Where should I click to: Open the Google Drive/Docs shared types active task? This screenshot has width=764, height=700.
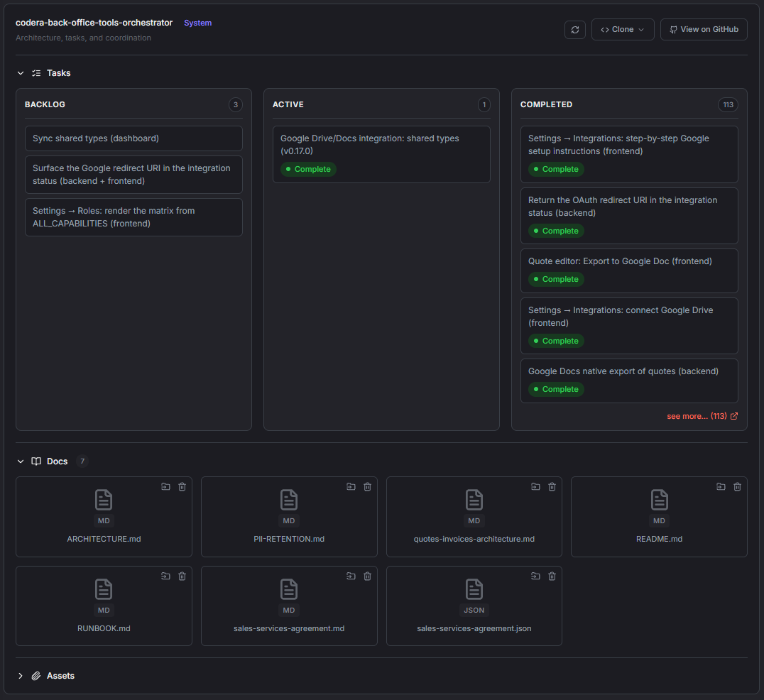(x=381, y=155)
